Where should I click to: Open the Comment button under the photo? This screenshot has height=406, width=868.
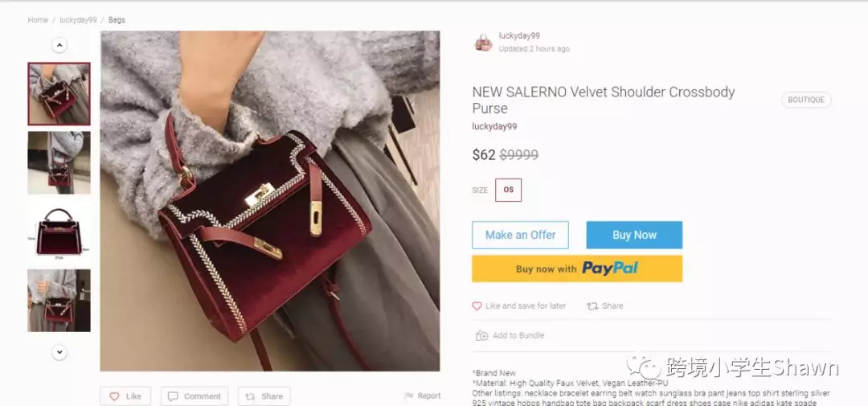[x=194, y=396]
